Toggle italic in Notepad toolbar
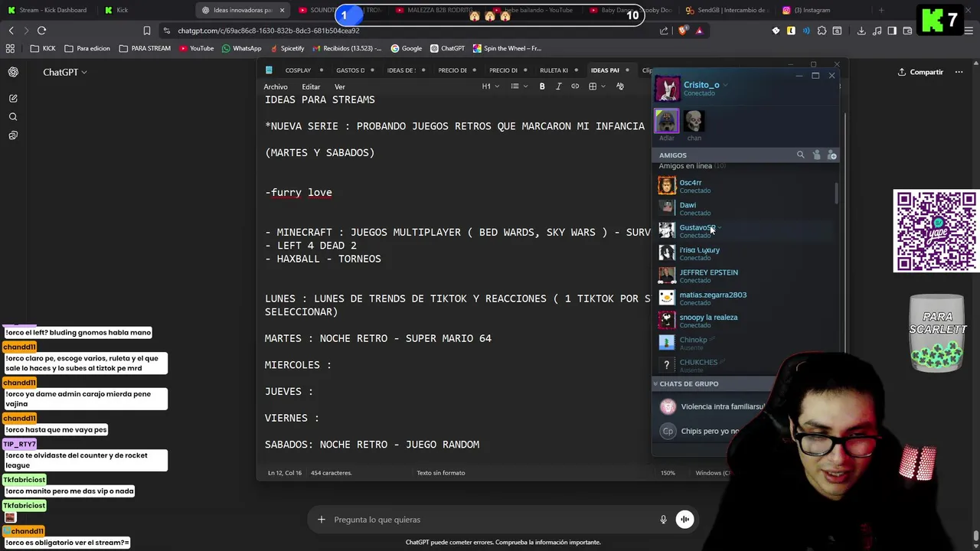 tap(558, 86)
